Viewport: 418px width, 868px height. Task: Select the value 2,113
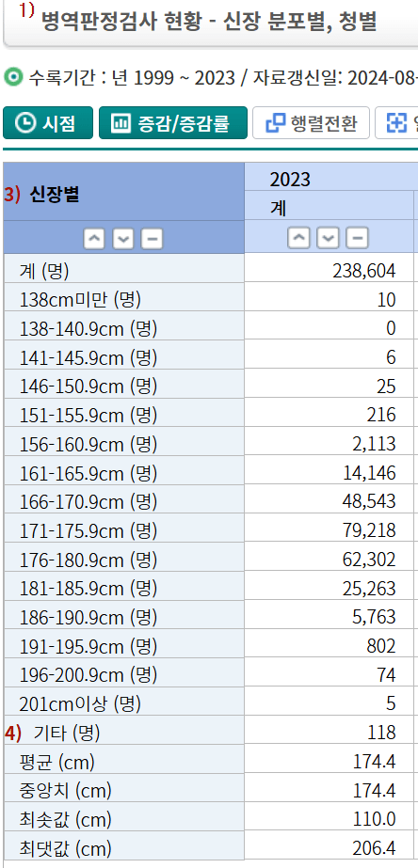pos(374,444)
